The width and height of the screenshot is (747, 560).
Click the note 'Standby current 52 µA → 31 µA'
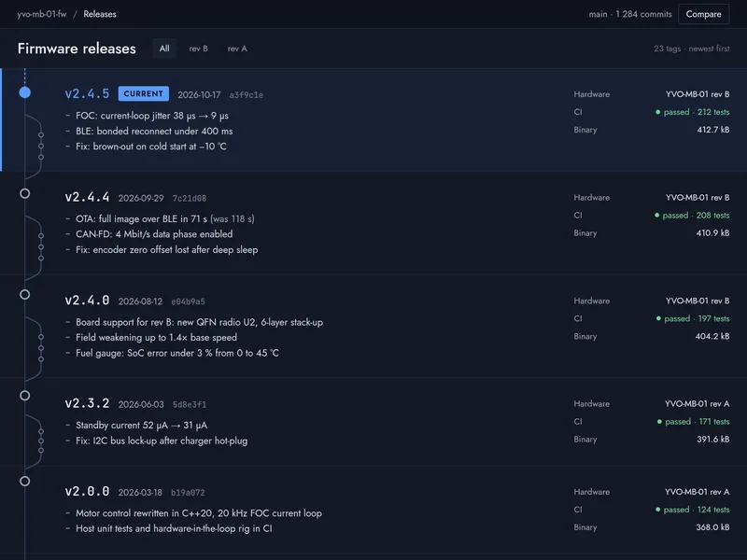[142, 426]
